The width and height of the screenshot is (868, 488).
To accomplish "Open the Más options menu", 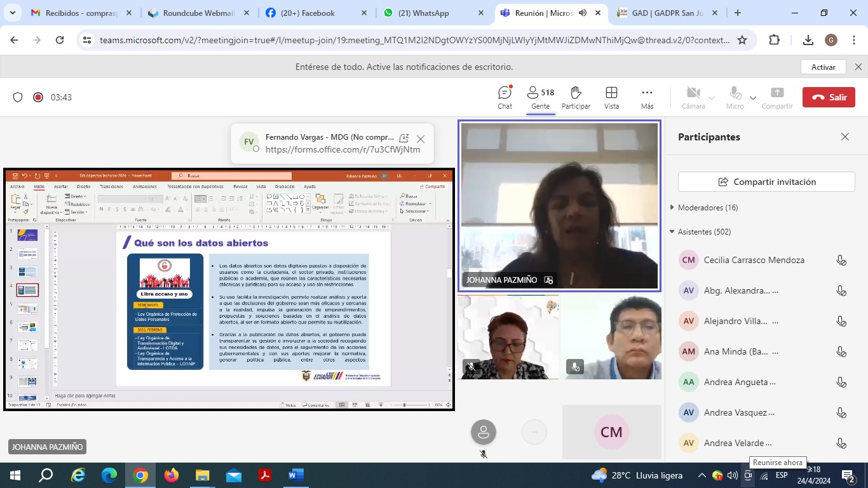I will click(x=647, y=93).
